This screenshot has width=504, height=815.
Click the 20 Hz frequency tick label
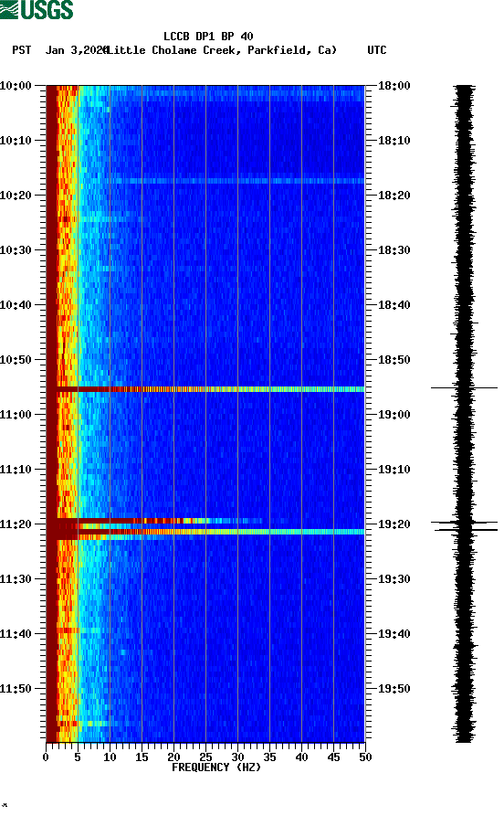pos(173,757)
